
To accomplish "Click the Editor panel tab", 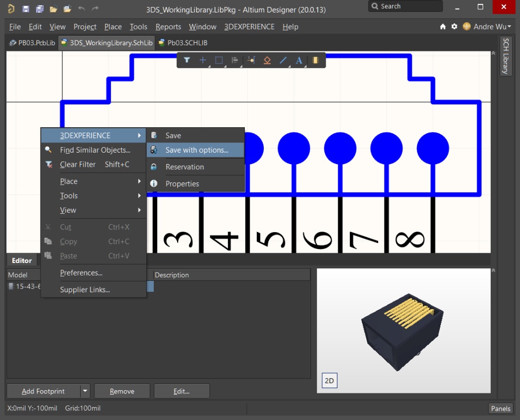I will 22,260.
